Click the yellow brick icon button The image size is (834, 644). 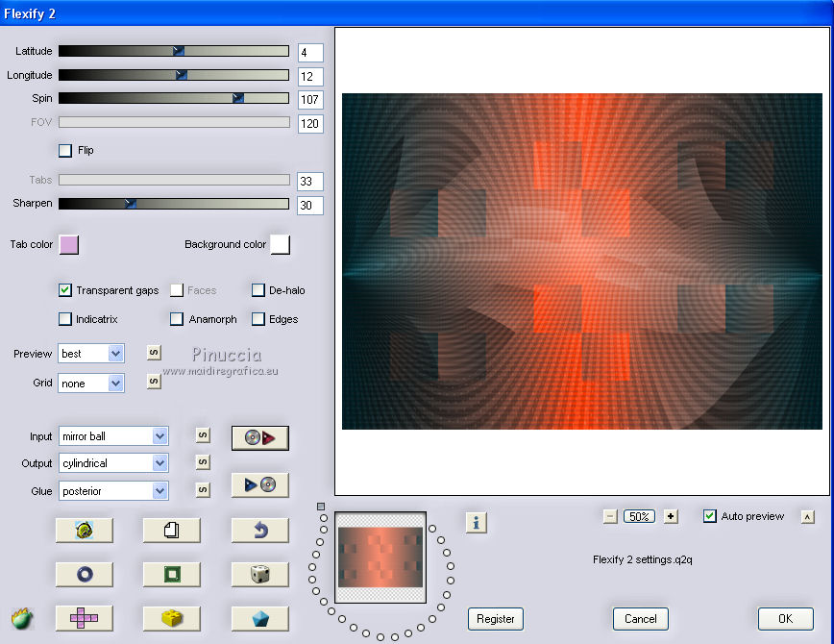click(171, 618)
